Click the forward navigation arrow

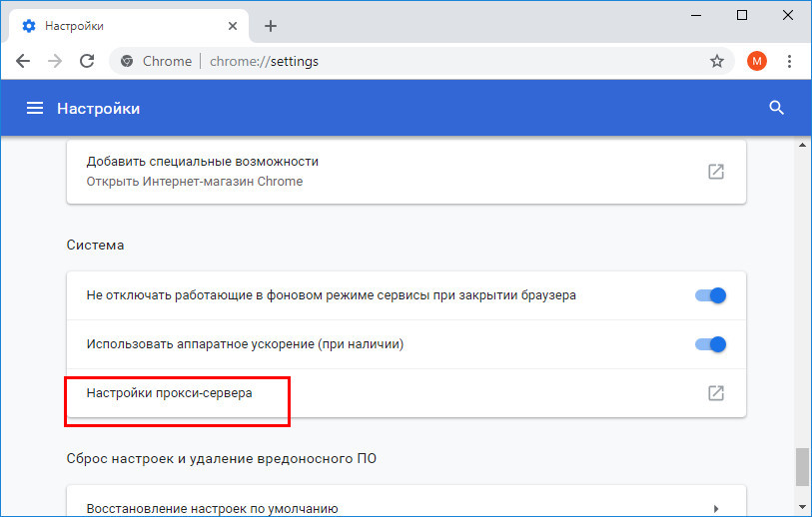55,61
